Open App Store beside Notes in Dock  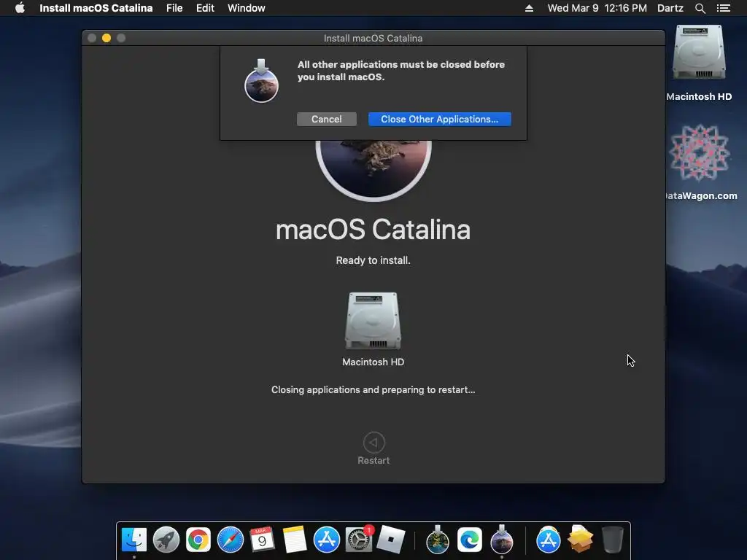[326, 540]
